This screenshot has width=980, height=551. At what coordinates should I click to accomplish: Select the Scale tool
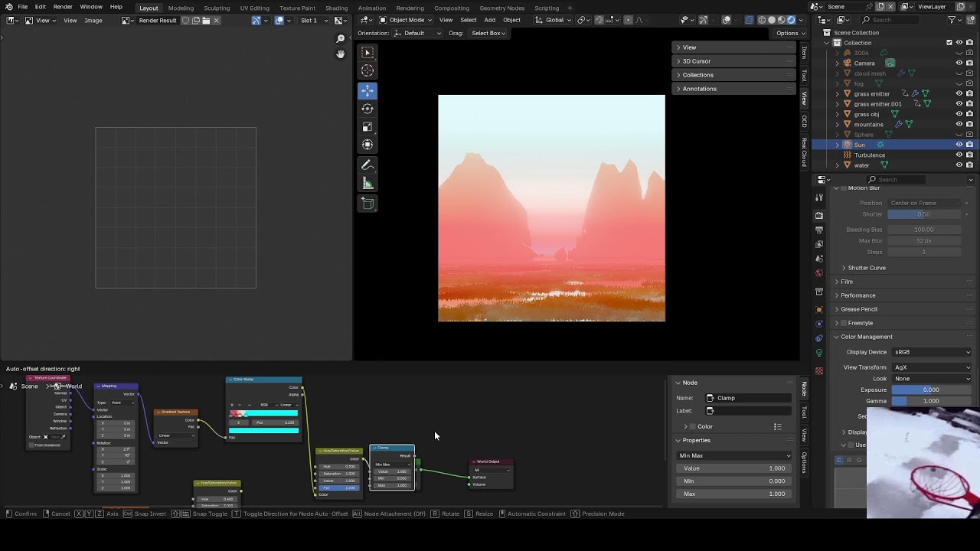367,127
